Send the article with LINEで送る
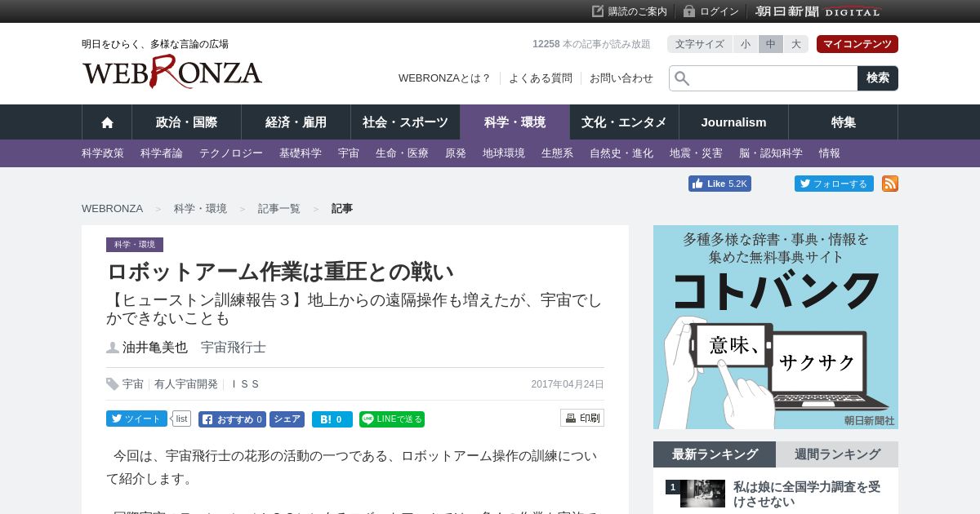 pyautogui.click(x=392, y=419)
